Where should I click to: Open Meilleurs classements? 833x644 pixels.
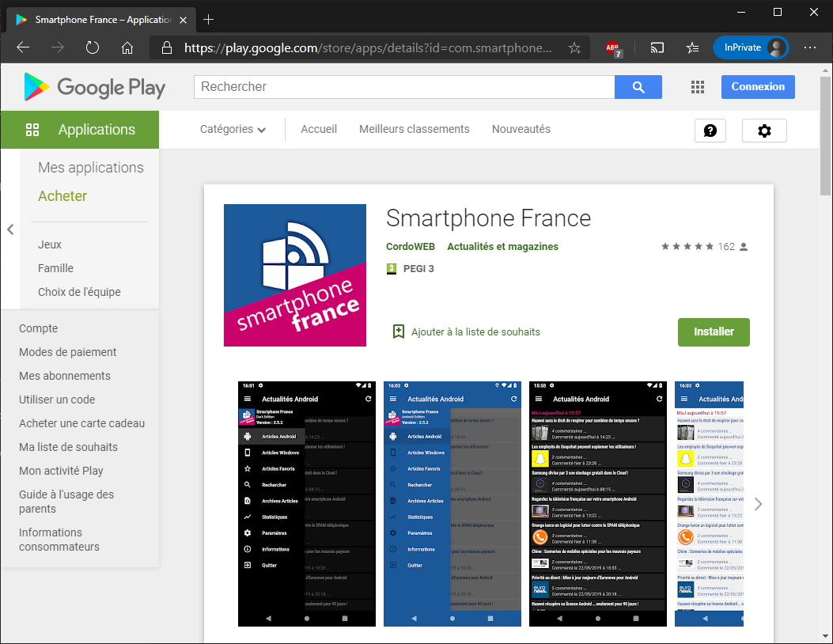tap(415, 129)
